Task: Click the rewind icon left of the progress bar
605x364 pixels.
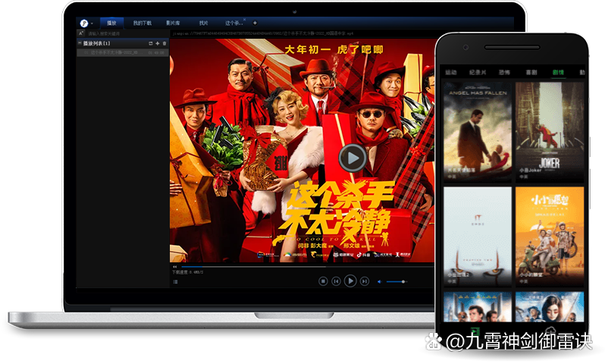Action: 175,267
